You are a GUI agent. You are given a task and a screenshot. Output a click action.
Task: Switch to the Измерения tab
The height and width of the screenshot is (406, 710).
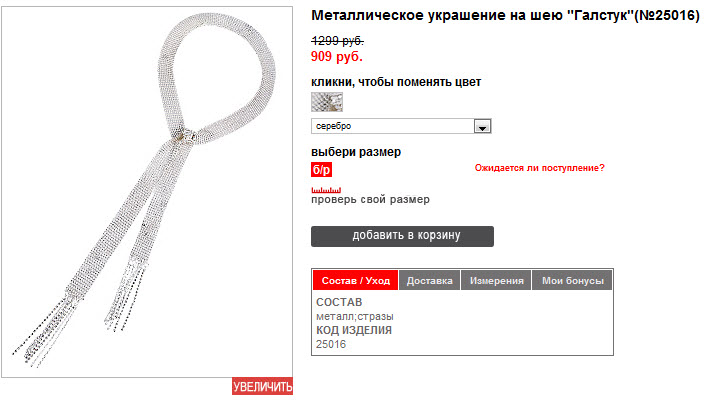point(496,281)
